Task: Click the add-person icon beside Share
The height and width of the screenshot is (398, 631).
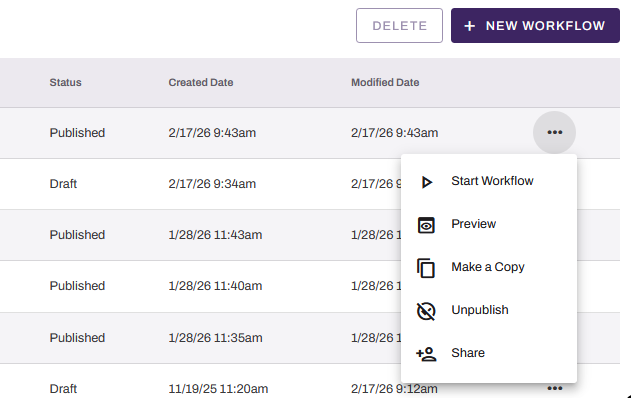Action: [x=426, y=354]
